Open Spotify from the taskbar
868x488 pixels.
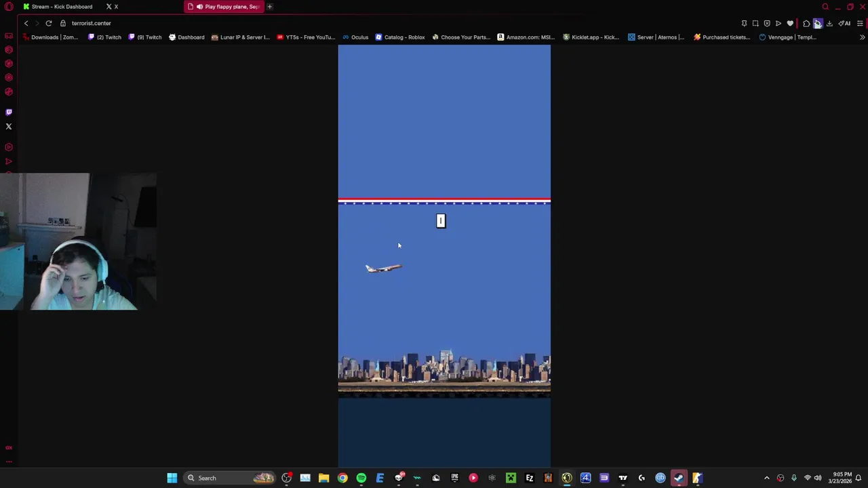361,478
